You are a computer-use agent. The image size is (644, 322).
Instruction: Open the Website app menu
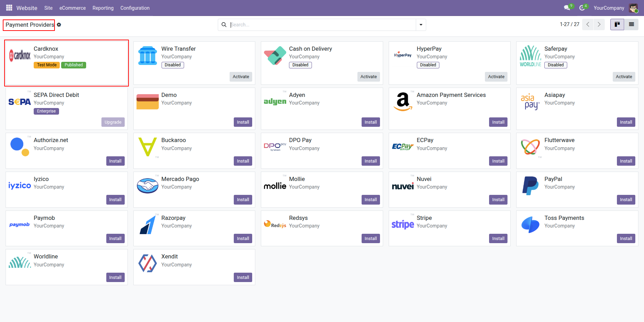27,8
